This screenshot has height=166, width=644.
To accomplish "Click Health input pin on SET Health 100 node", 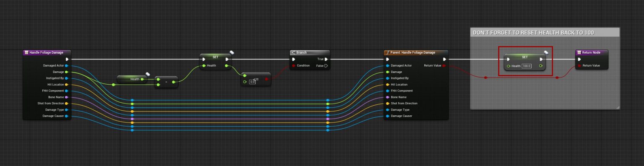I will tap(508, 66).
